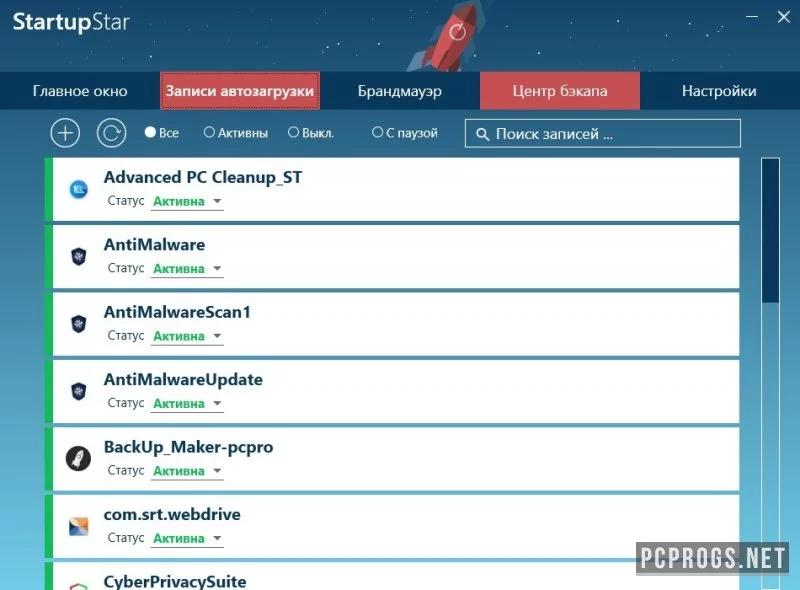Open status dropdown for AntiMalwareScan1

pos(187,336)
